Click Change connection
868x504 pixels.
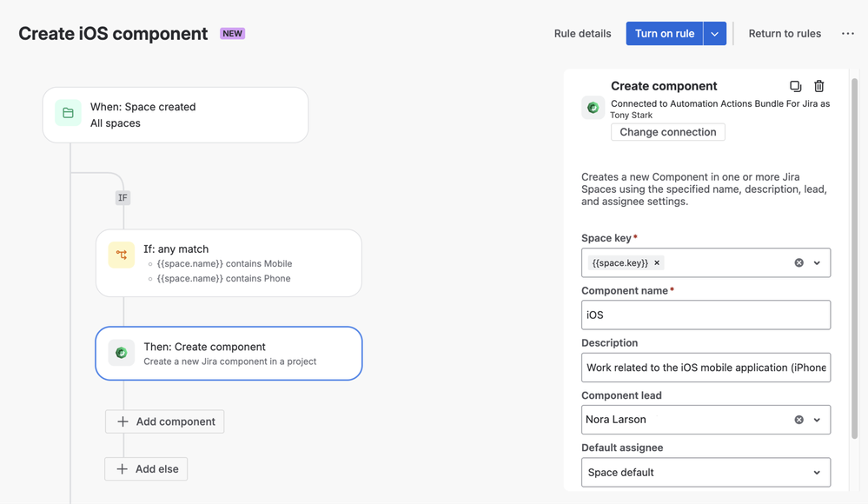[667, 131]
